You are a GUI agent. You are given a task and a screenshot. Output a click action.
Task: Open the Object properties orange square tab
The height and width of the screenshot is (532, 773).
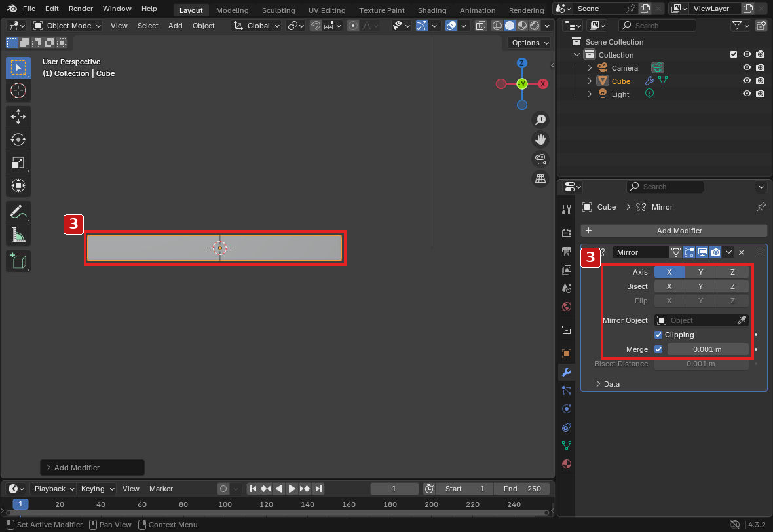567,354
